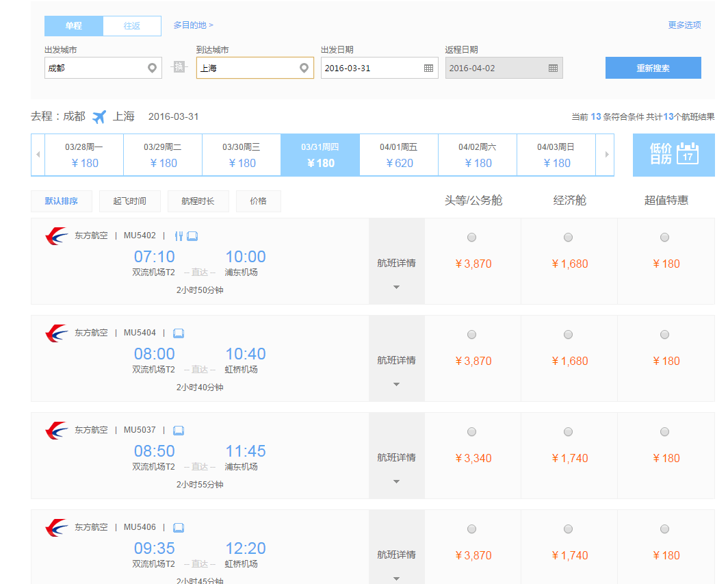
Task: Select special ¥180 fare for MU5037
Action: [x=665, y=431]
